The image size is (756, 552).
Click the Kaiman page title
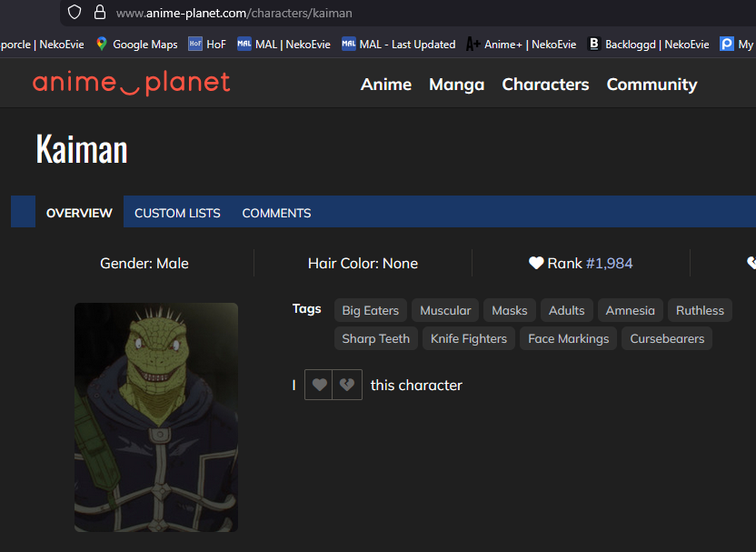[82, 149]
